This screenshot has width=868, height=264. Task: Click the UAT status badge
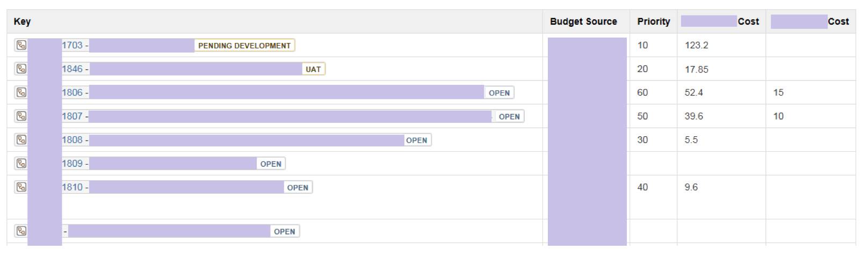(313, 69)
